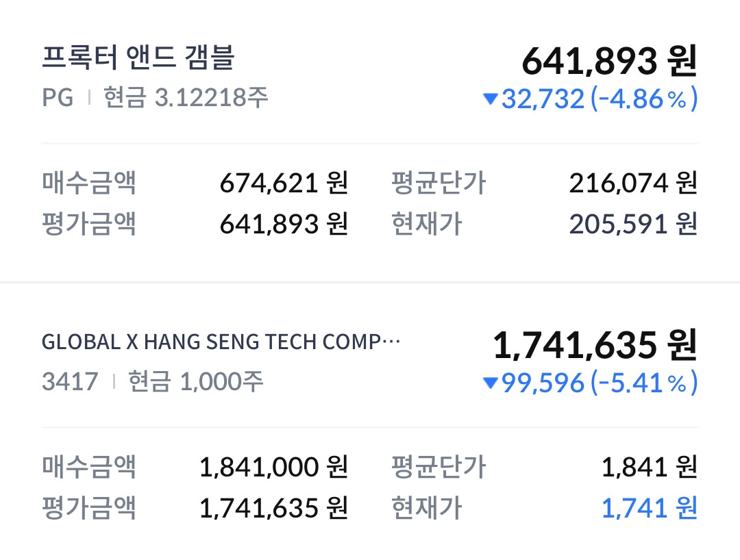This screenshot has height=560, width=740.
Task: Tap the -4.86% loss percentage
Action: click(x=644, y=100)
